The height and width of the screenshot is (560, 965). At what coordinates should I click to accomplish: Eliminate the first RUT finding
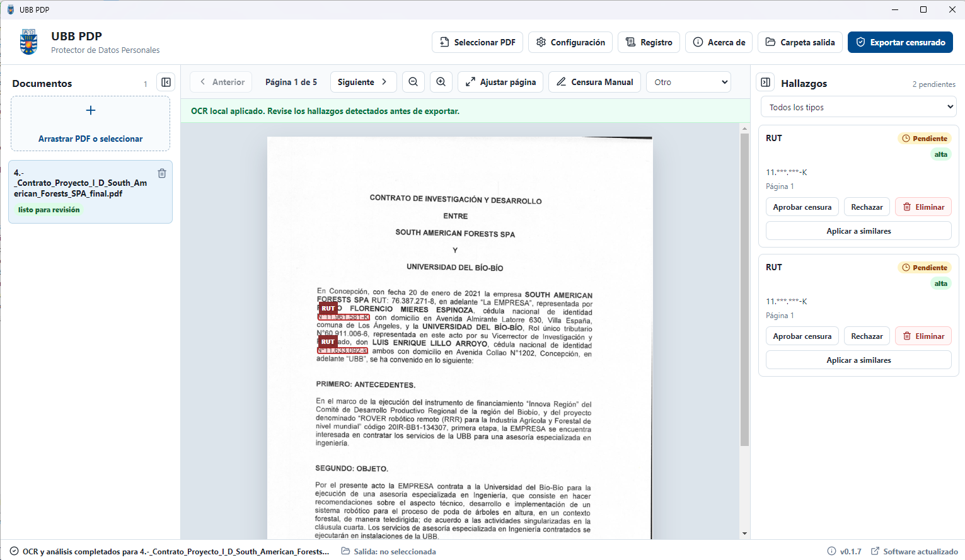pyautogui.click(x=923, y=207)
